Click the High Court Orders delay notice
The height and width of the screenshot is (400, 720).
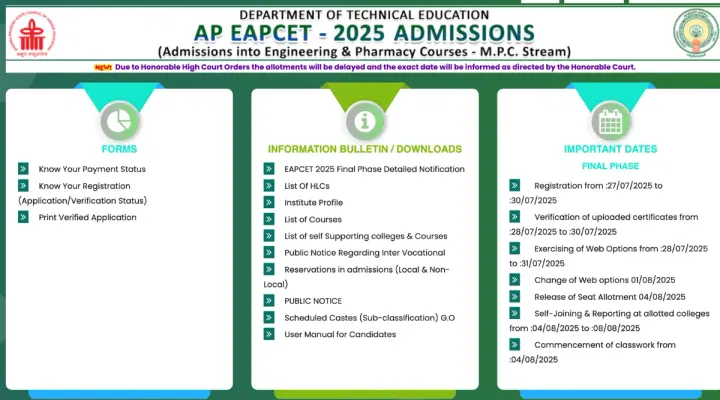(x=375, y=67)
